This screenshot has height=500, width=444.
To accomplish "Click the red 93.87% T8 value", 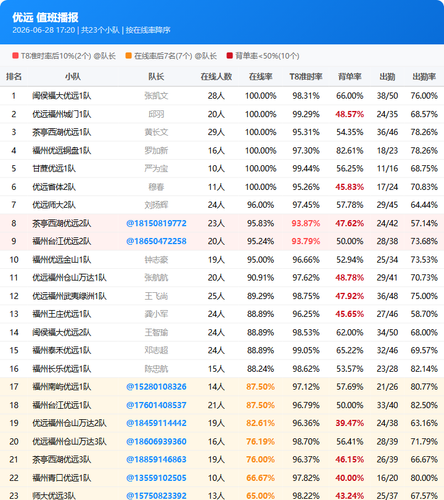I will pos(306,223).
